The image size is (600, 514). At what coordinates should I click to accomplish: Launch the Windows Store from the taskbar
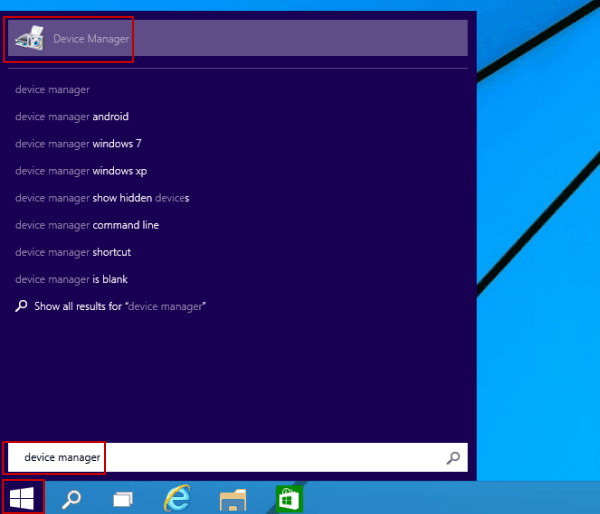tap(289, 499)
